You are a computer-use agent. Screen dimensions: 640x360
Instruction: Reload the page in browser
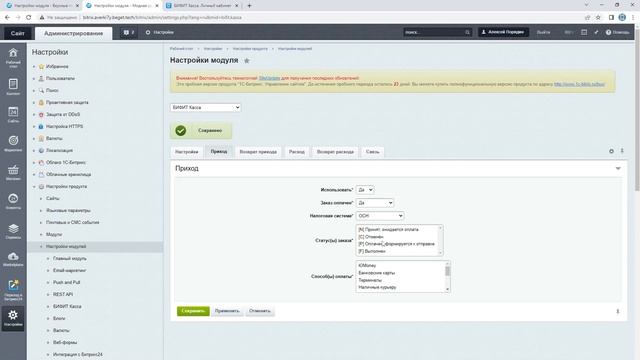click(29, 18)
